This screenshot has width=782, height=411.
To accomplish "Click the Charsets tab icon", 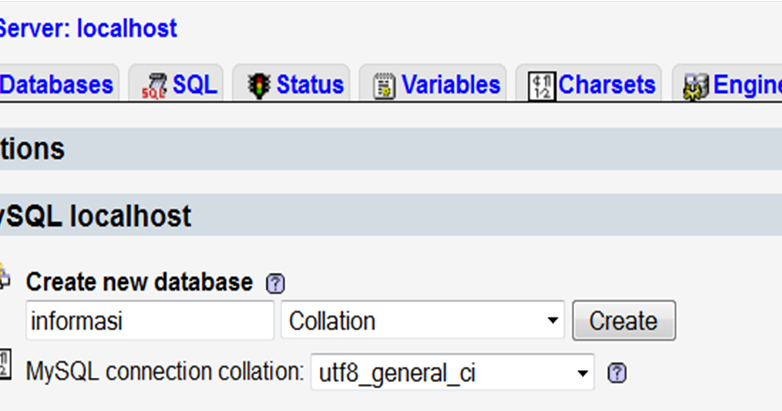I will [x=541, y=86].
